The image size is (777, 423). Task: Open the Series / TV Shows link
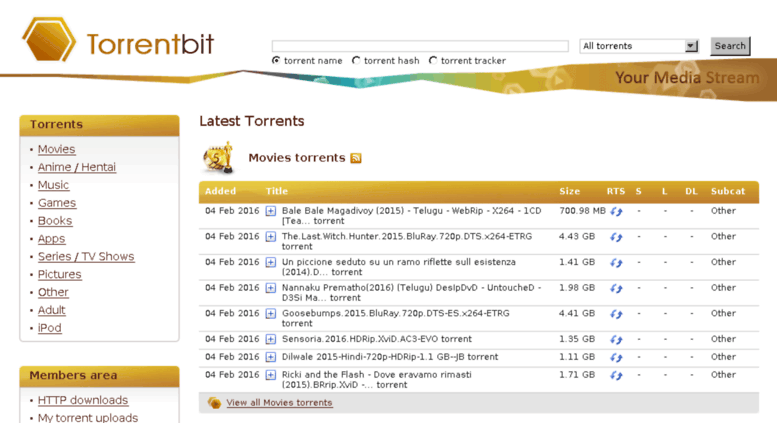[x=86, y=257]
